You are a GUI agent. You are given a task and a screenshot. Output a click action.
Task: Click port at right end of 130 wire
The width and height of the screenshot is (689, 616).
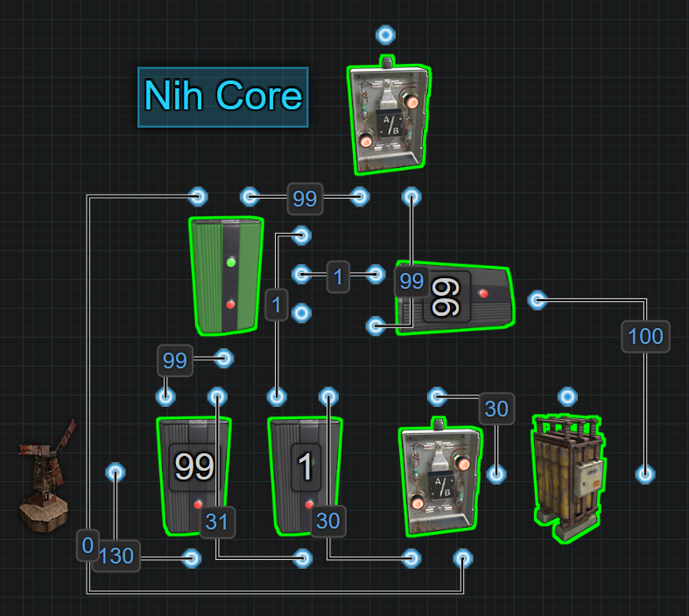pos(191,558)
